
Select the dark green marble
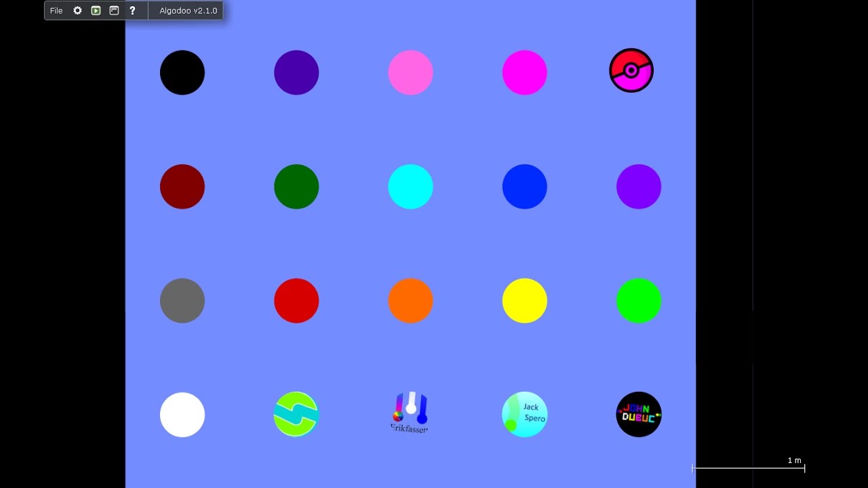pyautogui.click(x=296, y=186)
